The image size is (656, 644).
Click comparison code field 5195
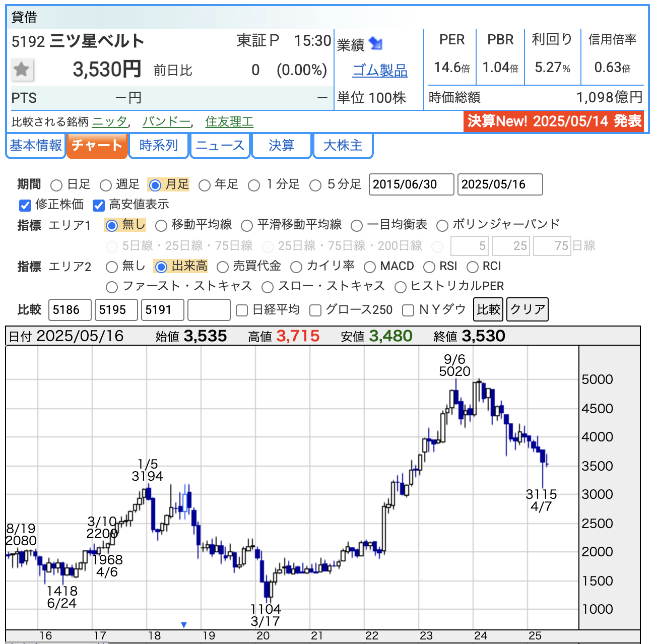coord(116,310)
